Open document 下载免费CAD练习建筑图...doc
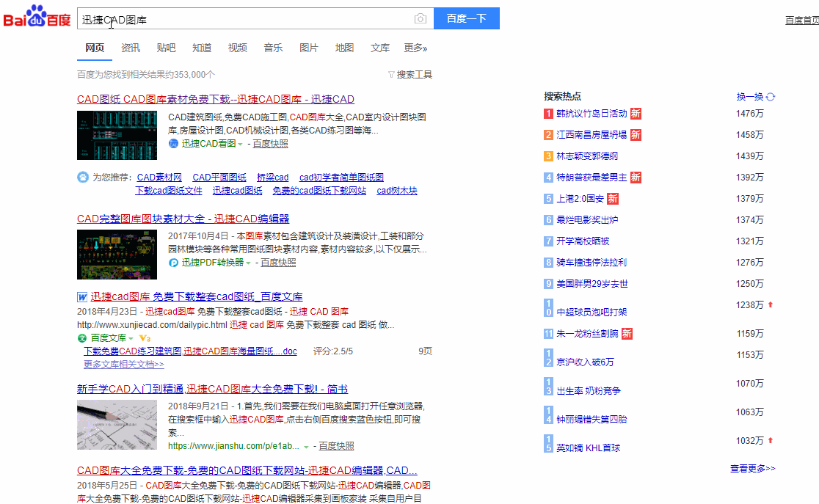Image resolution: width=819 pixels, height=504 pixels. coord(190,351)
